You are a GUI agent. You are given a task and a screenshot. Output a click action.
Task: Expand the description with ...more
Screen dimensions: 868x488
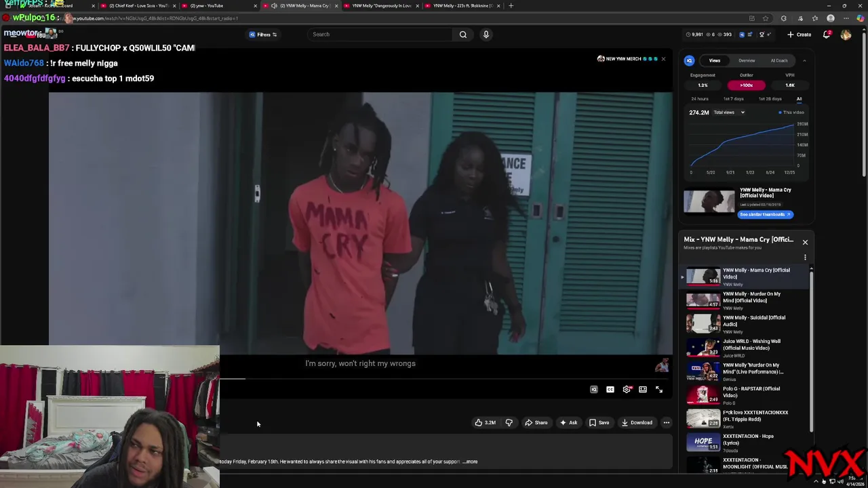tap(471, 462)
